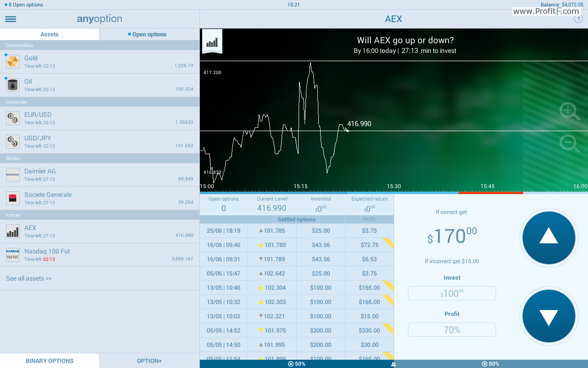The width and height of the screenshot is (588, 368).
Task: Tap the large down arrow put button
Action: [x=548, y=316]
